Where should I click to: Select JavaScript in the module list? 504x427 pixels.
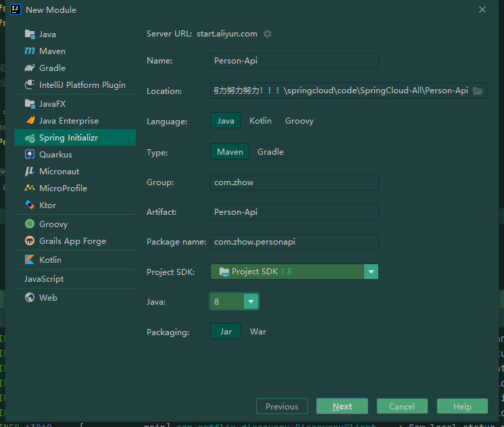(75, 279)
